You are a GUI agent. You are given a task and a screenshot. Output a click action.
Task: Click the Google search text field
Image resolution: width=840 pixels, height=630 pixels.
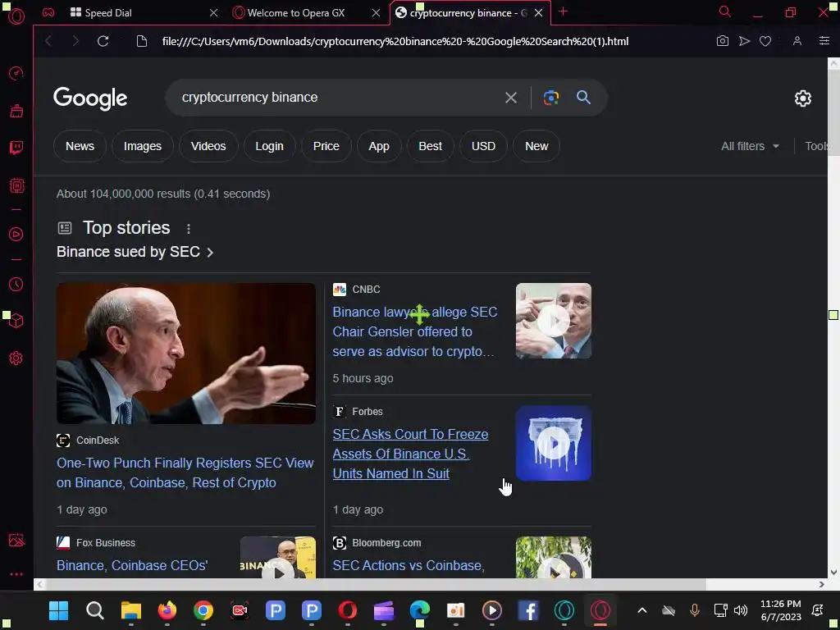coord(337,98)
